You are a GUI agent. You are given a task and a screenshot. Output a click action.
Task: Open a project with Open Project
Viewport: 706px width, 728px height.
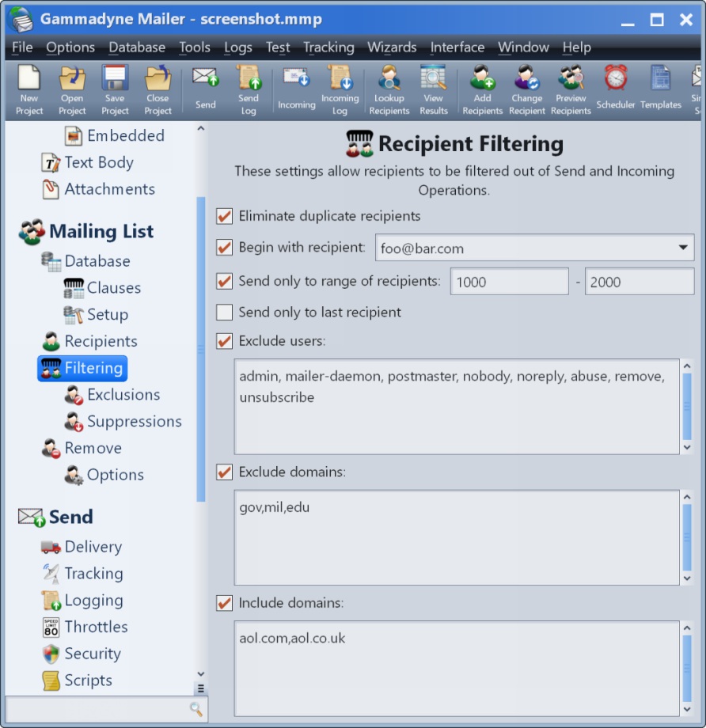point(72,90)
